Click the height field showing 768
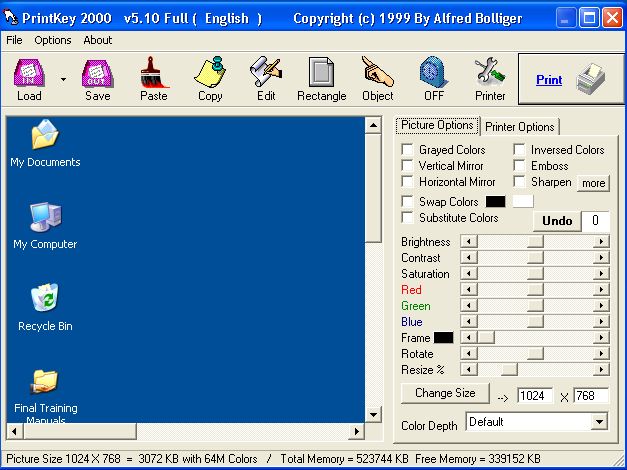 pos(591,396)
